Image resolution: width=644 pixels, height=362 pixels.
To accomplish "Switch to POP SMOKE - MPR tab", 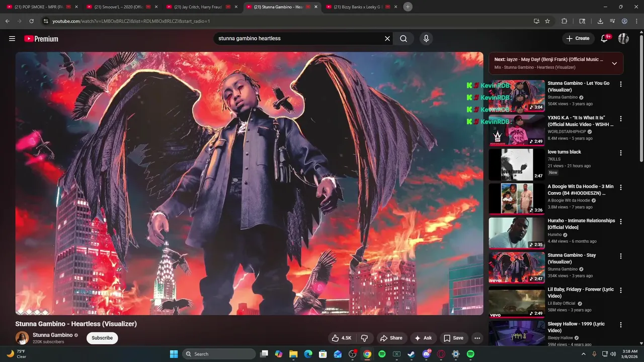I will [42, 7].
